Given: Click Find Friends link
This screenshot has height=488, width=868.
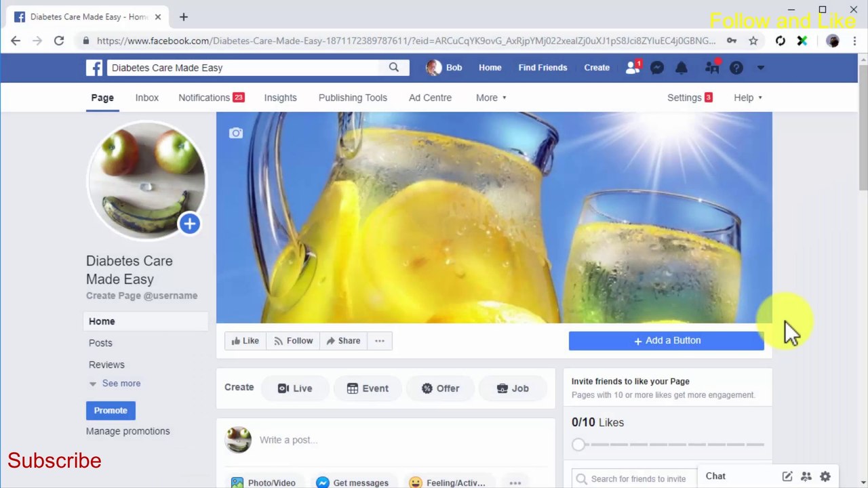Looking at the screenshot, I should [x=542, y=68].
